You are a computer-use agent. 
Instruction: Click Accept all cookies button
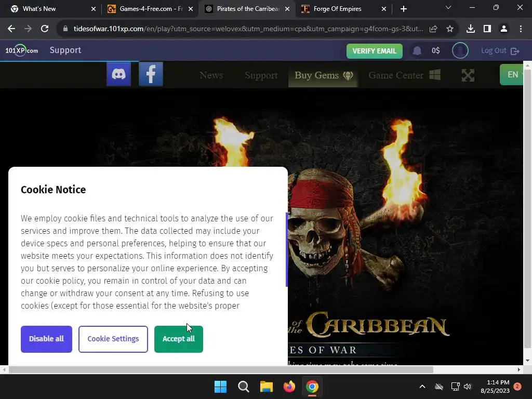click(179, 339)
